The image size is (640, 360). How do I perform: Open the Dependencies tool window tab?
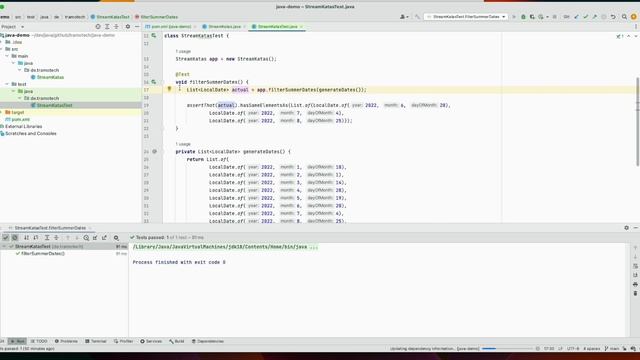(208, 341)
